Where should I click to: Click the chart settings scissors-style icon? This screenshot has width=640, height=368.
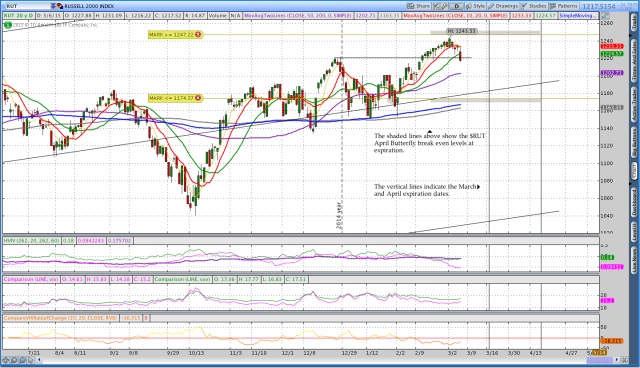click(436, 6)
